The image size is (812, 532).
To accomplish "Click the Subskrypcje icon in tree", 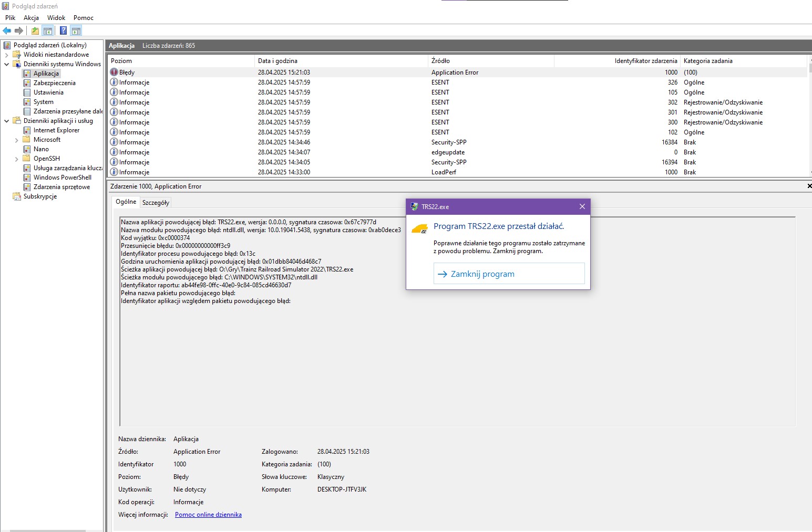I will 17,196.
